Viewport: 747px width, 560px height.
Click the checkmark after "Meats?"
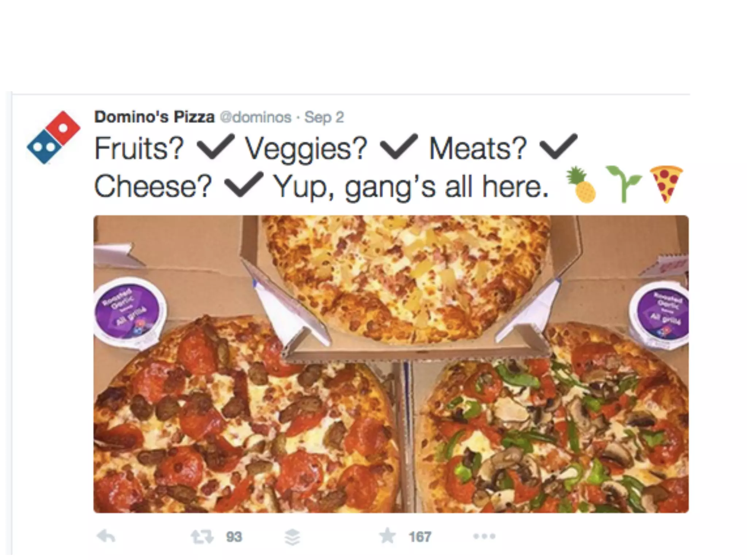[559, 147]
